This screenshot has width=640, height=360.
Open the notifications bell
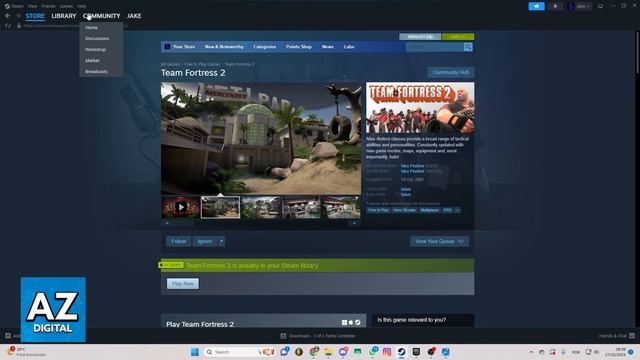[555, 6]
